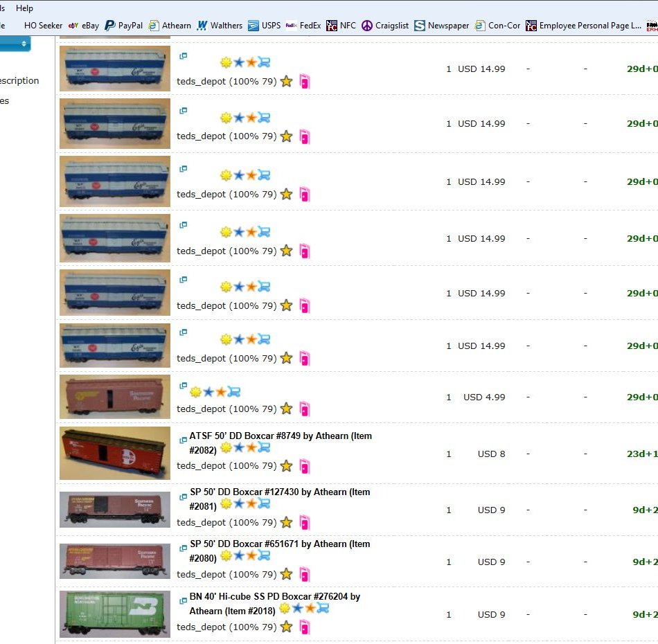Open the SP 50' DD Boxcar #651671 listing title

[x=280, y=551]
